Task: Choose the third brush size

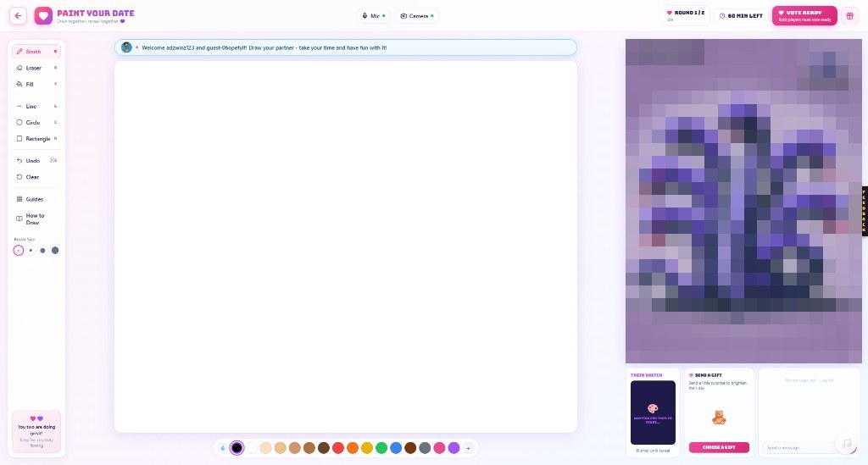Action: (x=42, y=251)
